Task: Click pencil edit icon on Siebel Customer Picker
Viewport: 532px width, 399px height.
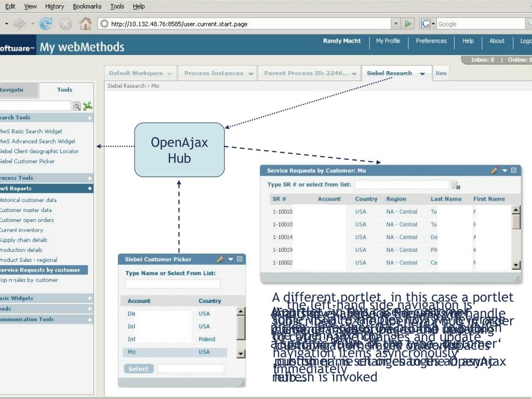Action: [220, 259]
